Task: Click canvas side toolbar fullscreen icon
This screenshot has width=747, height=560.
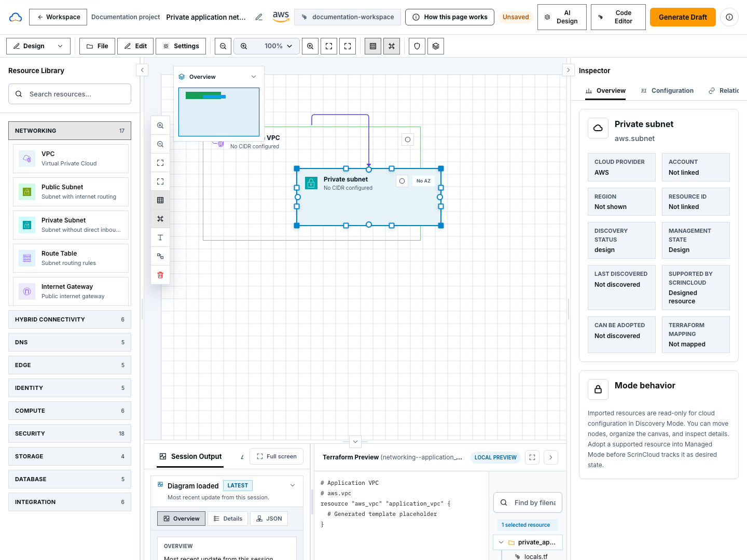Action: [160, 181]
